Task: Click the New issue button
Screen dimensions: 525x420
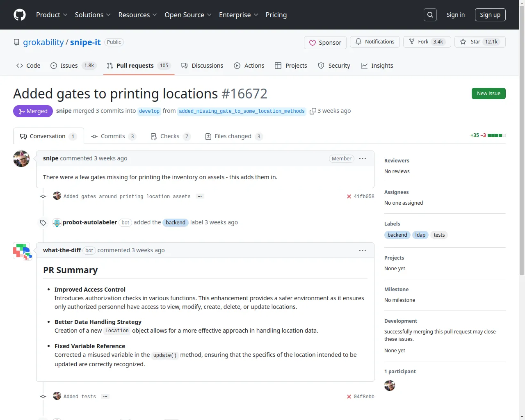Action: [488, 94]
